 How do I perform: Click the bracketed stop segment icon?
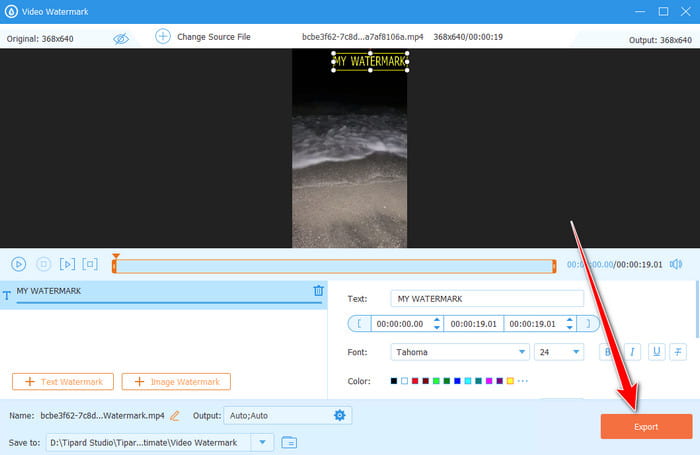90,264
